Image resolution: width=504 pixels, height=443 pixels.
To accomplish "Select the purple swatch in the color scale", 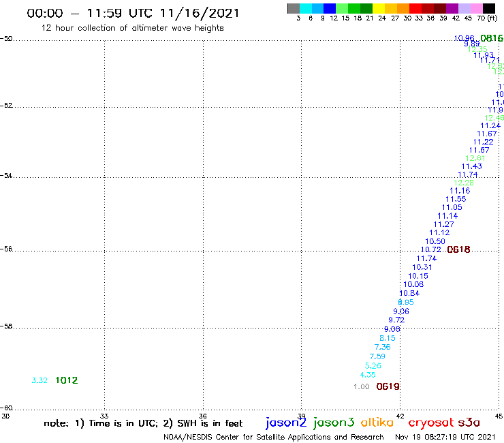I will click(x=452, y=8).
